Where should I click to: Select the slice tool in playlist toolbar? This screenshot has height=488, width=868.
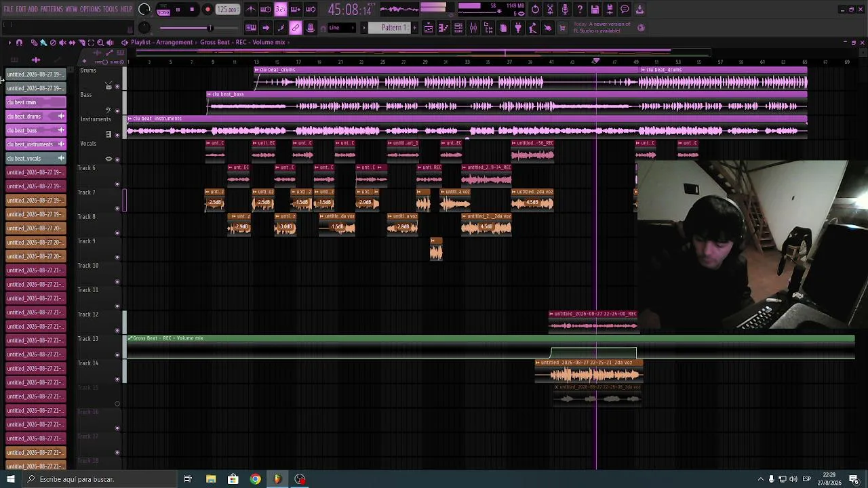click(81, 42)
